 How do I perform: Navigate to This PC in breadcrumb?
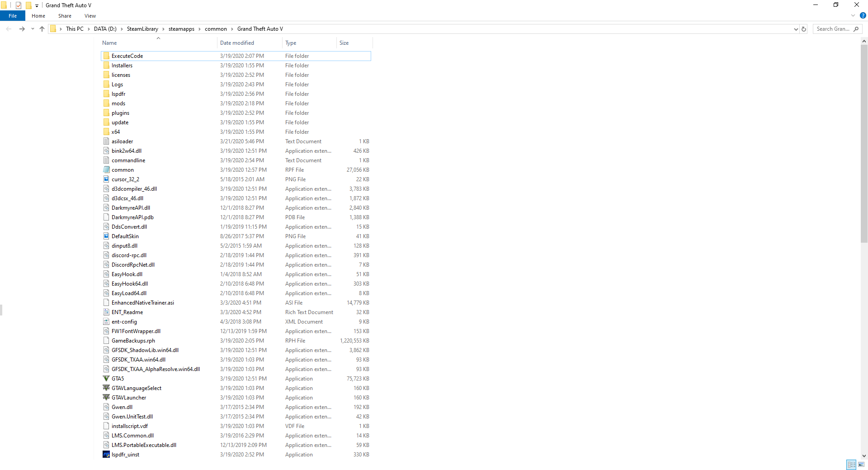[x=75, y=29]
